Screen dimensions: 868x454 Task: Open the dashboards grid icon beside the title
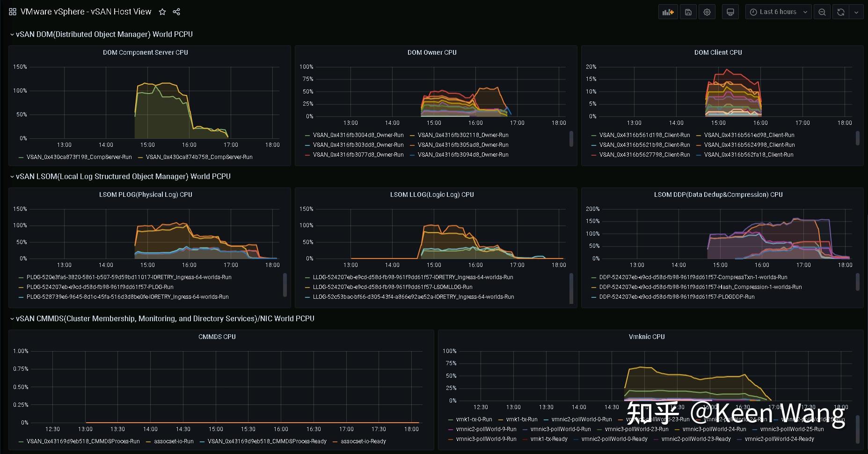(x=12, y=11)
